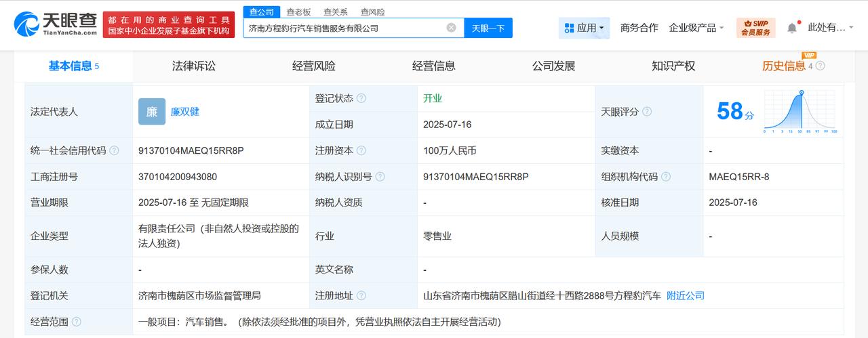Select the registered address text

pos(542,296)
